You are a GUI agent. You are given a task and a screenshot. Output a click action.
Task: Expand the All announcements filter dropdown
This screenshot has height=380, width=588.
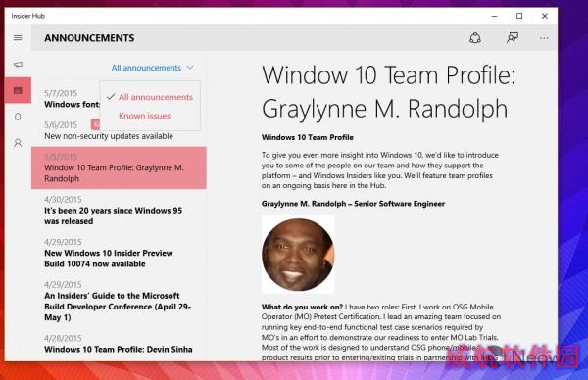pyautogui.click(x=152, y=68)
